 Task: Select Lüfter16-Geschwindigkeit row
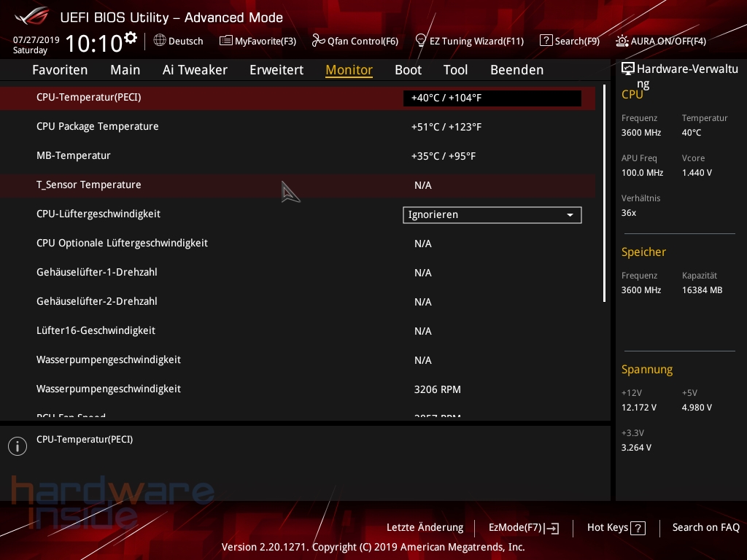click(298, 330)
